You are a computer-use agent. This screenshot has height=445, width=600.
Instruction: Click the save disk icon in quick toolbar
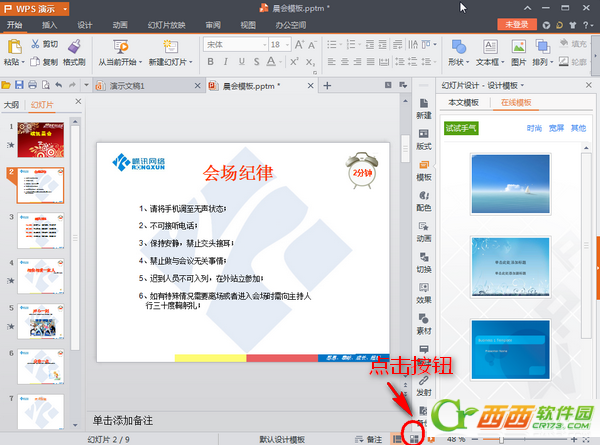tap(19, 85)
